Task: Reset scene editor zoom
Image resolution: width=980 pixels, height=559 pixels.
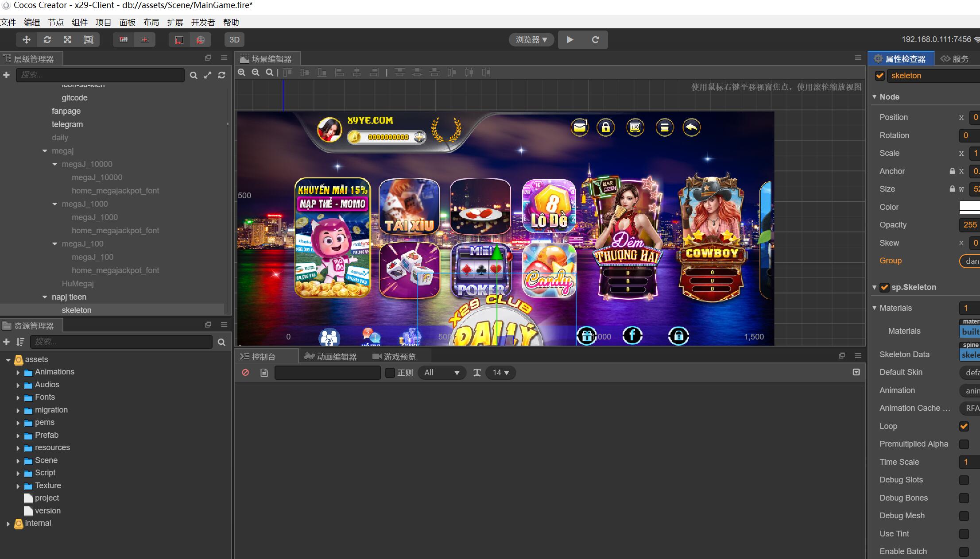Action: click(269, 73)
